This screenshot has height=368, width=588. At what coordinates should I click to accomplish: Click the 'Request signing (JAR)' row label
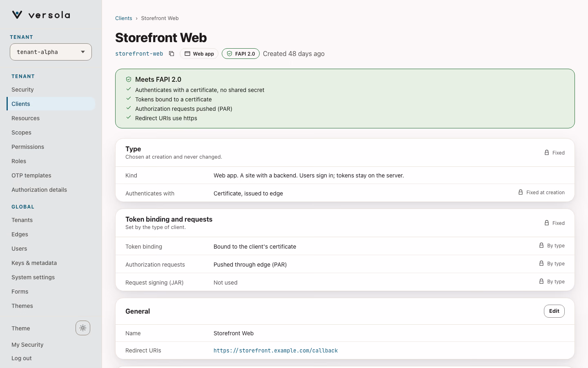[154, 283]
